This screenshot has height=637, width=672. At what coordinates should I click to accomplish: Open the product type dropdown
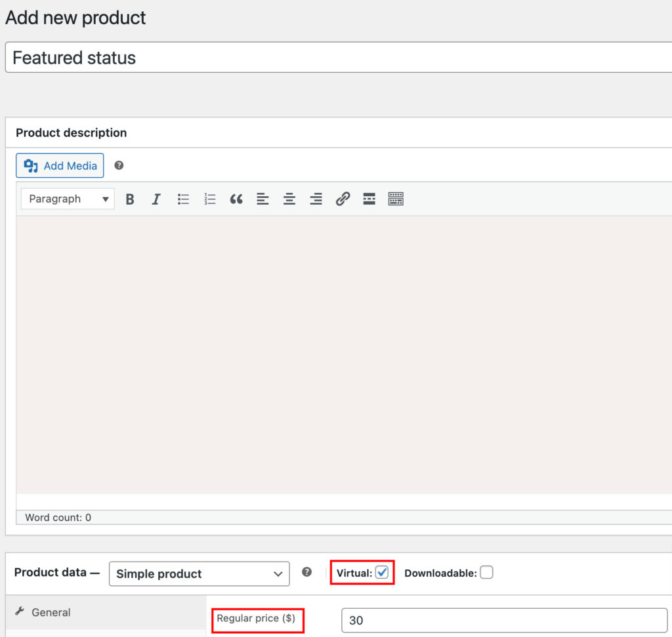[x=199, y=573]
